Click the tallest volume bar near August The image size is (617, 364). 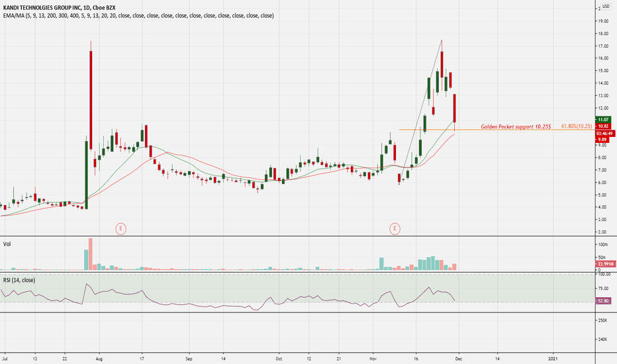[x=91, y=254]
